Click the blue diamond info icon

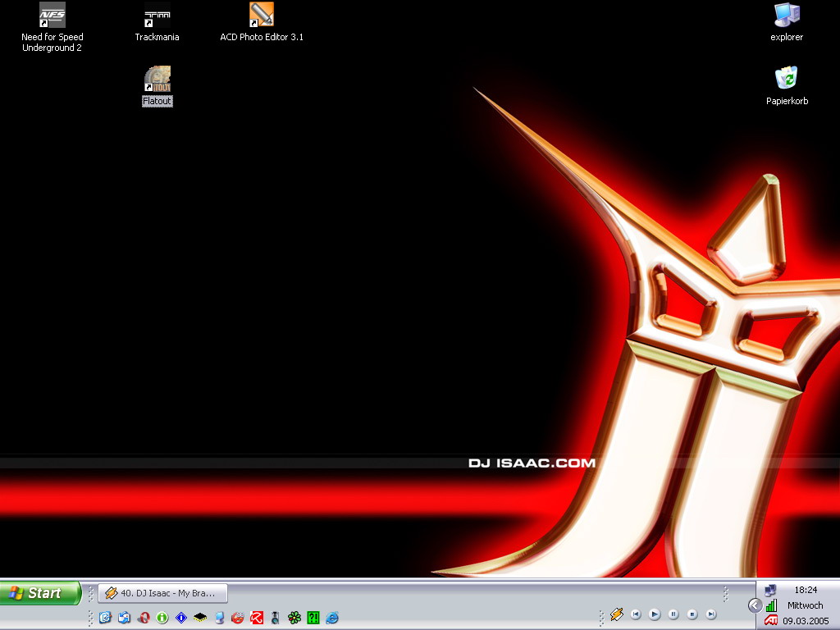pos(181,618)
